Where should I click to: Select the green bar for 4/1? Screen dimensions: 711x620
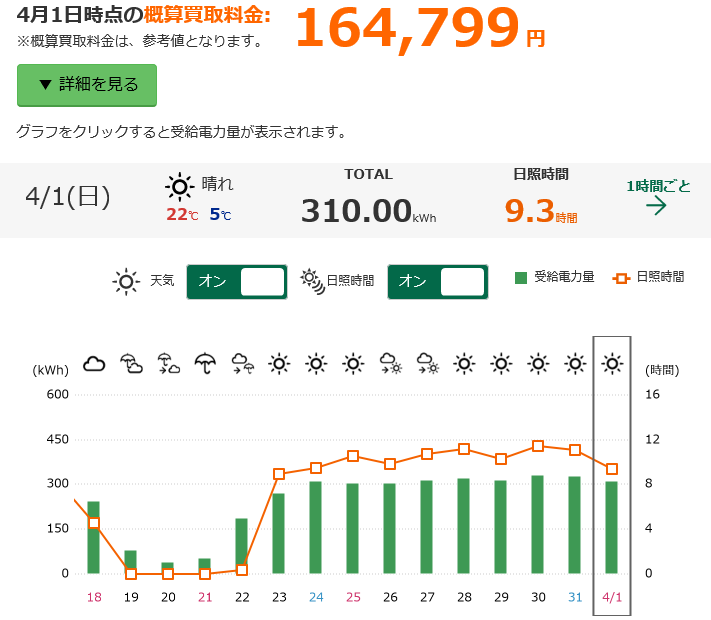(612, 527)
